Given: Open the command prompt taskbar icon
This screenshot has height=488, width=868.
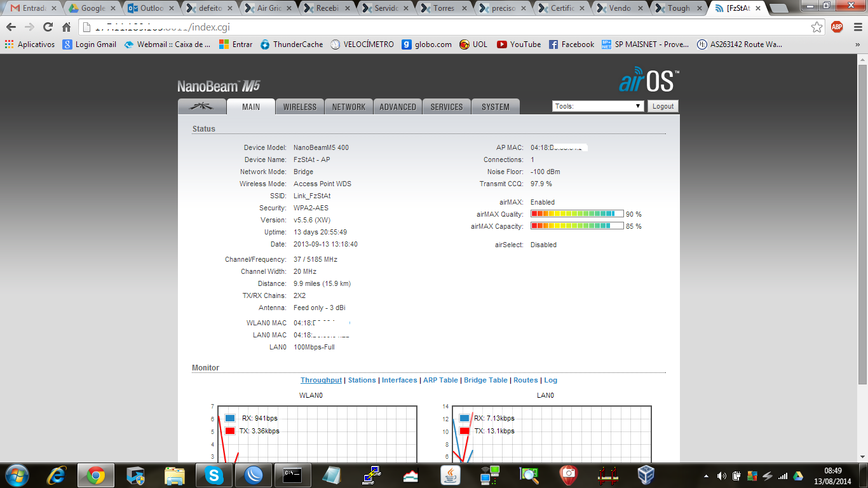Looking at the screenshot, I should pos(292,475).
